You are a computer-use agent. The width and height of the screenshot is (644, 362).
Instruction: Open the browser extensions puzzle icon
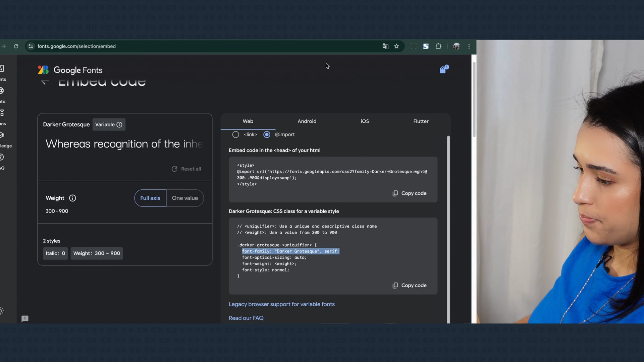pyautogui.click(x=438, y=46)
